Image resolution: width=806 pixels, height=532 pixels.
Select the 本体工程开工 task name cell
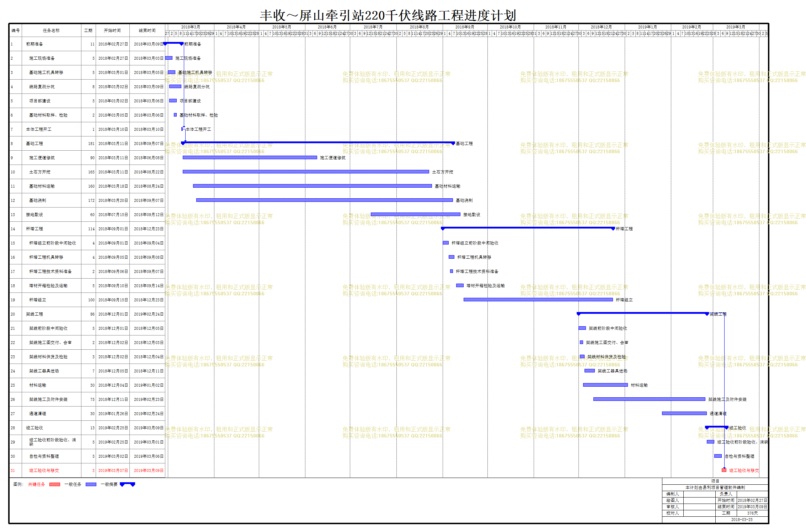(51, 129)
